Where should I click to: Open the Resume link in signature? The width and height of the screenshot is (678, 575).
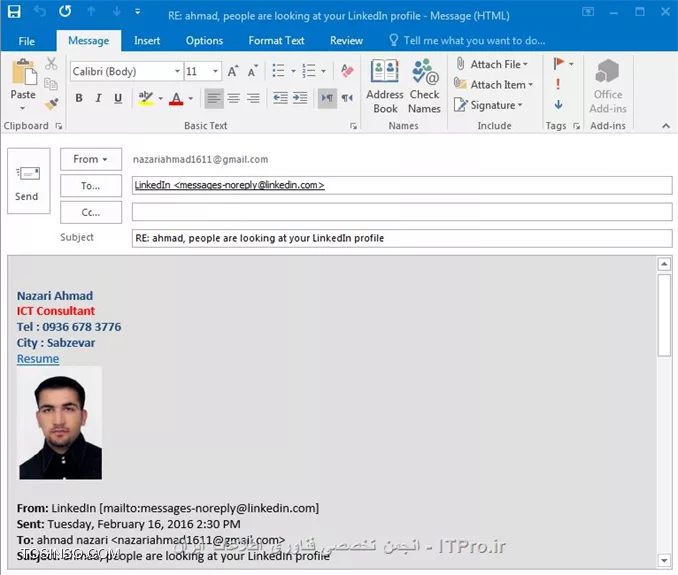[x=38, y=359]
